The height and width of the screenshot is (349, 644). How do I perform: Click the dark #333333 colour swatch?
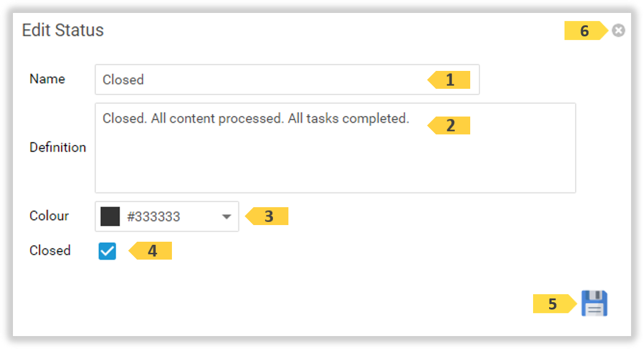110,217
